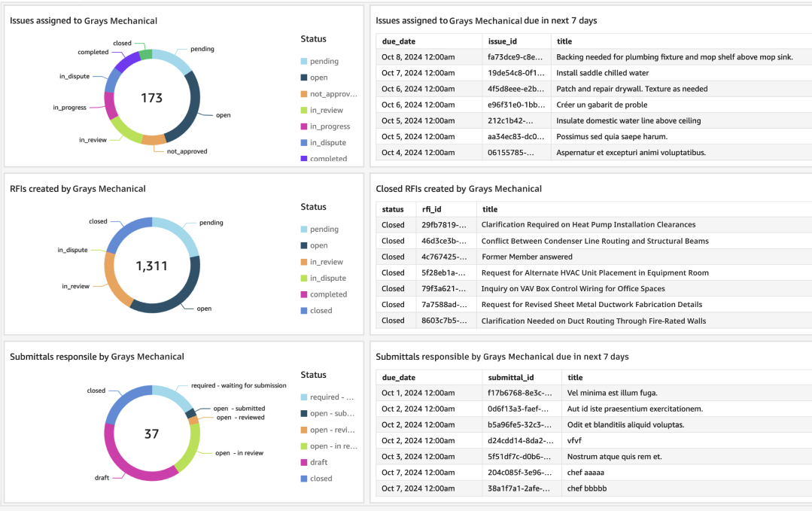
Task: Select the 'Patch and repair drywall' issue row
Action: tap(631, 89)
